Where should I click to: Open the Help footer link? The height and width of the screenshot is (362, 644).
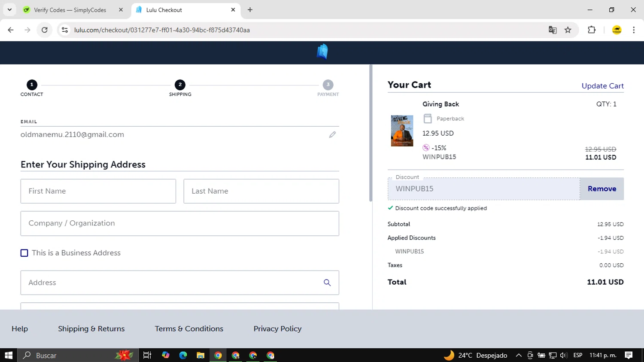tap(20, 329)
